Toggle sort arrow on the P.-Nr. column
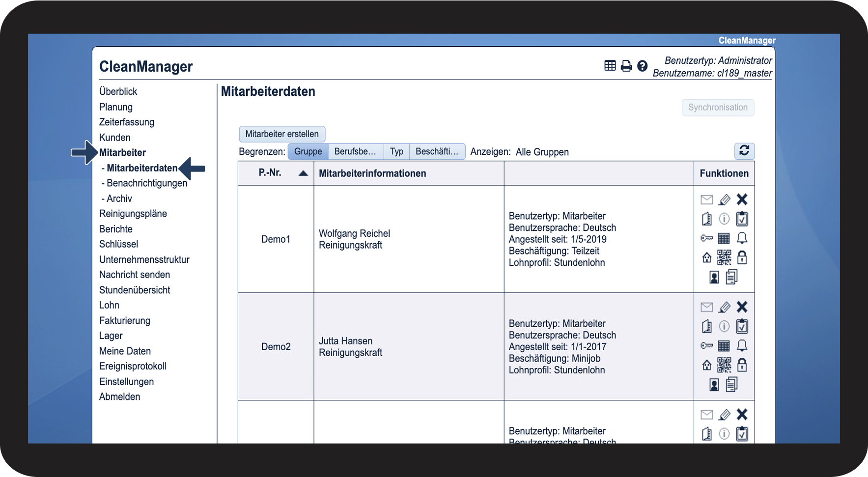This screenshot has height=477, width=868. 303,173
